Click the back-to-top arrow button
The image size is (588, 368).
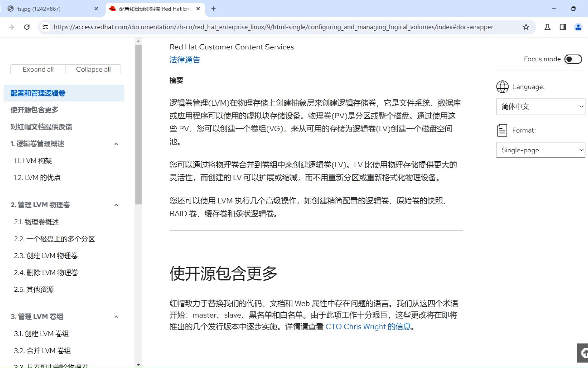(583, 353)
